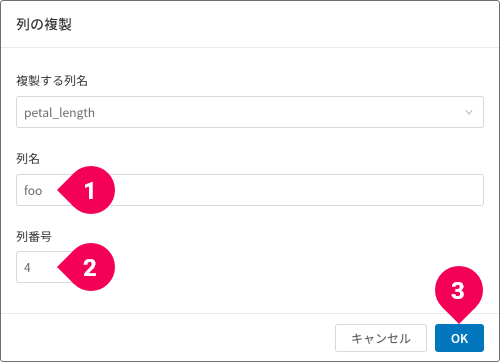The image size is (500, 362).
Task: Click the chevron arrow in the column dropdown
Action: click(469, 112)
